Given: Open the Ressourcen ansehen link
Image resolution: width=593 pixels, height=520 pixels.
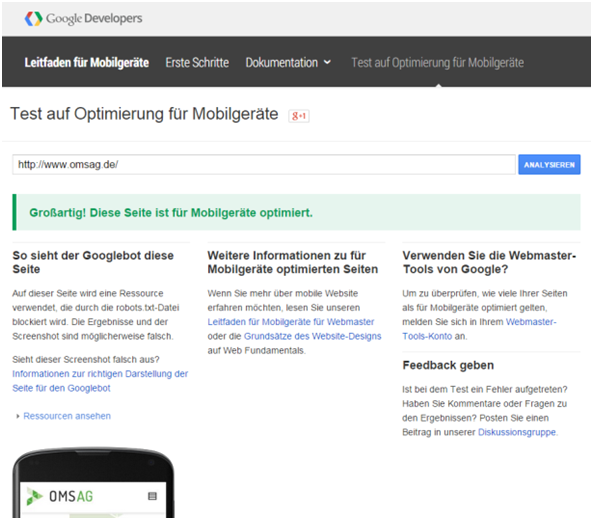Looking at the screenshot, I should [x=67, y=416].
